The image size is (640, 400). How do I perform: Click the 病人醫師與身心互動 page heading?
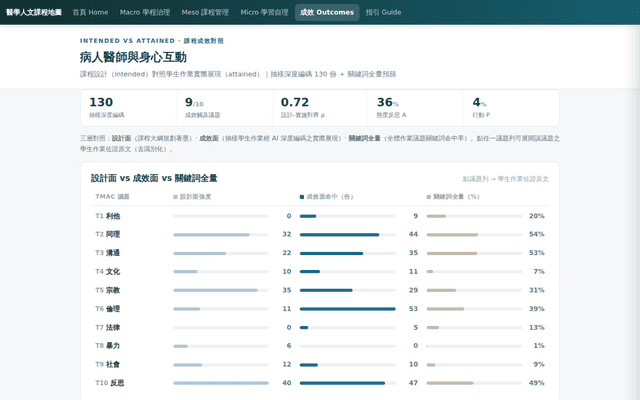[133, 57]
